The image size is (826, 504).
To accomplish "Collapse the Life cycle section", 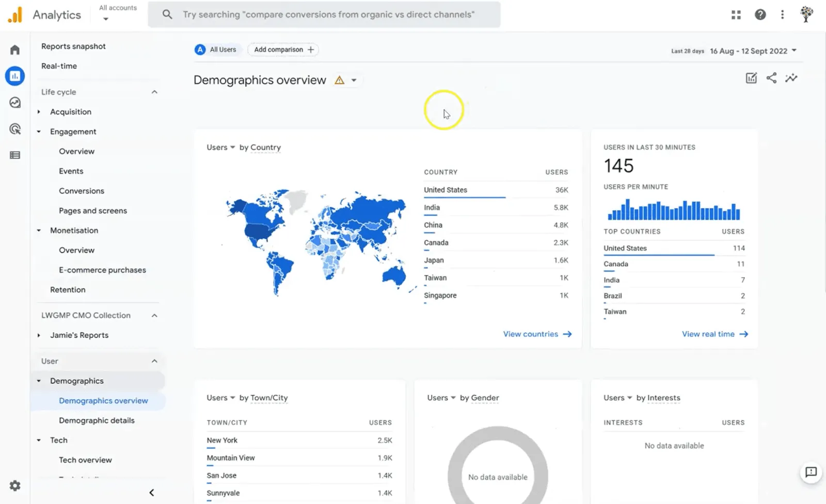I will [x=154, y=92].
